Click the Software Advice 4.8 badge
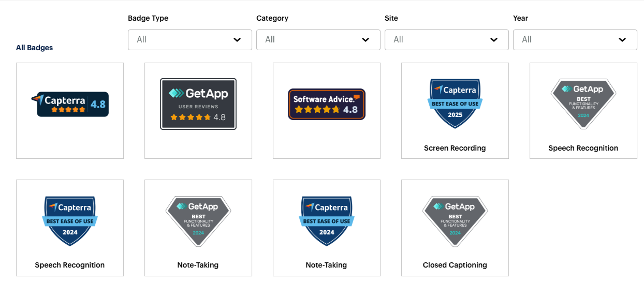The width and height of the screenshot is (644, 296). pos(327,104)
